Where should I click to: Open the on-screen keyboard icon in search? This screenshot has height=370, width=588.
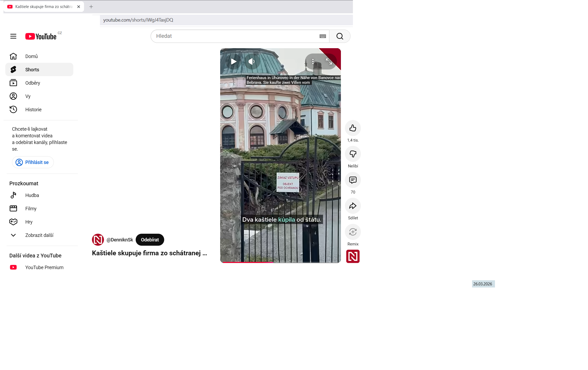(323, 36)
